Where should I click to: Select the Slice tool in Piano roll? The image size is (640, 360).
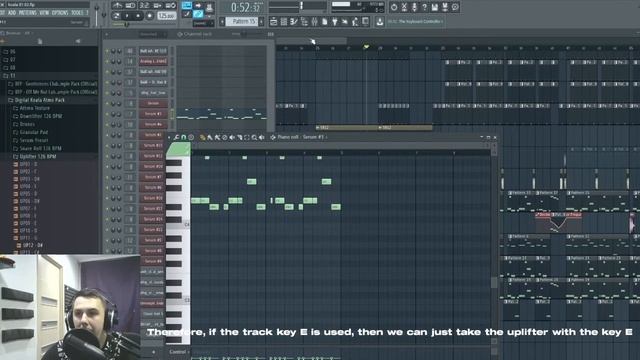tap(240, 138)
